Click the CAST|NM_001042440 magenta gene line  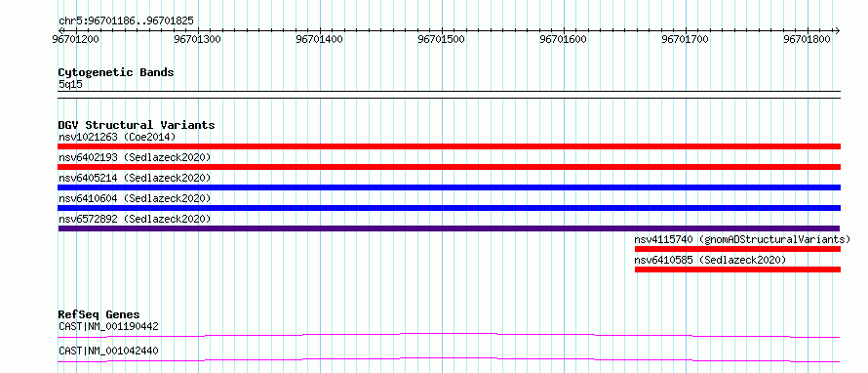coord(449,359)
